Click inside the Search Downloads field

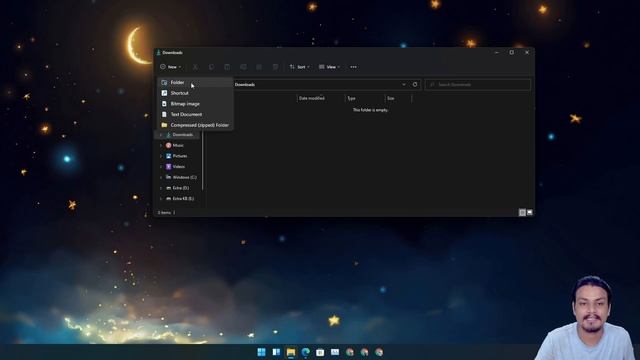[x=478, y=84]
